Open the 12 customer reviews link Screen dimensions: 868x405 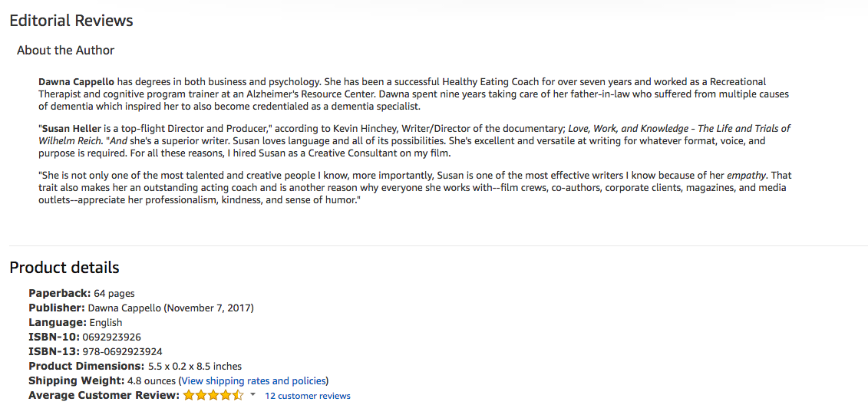[x=307, y=396]
